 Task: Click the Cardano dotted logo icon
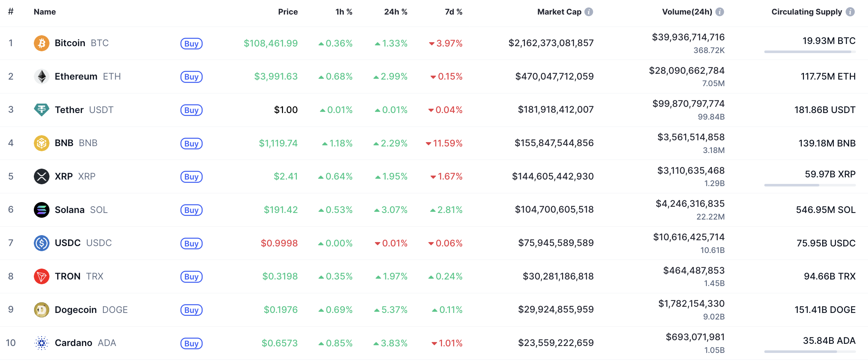coord(41,343)
